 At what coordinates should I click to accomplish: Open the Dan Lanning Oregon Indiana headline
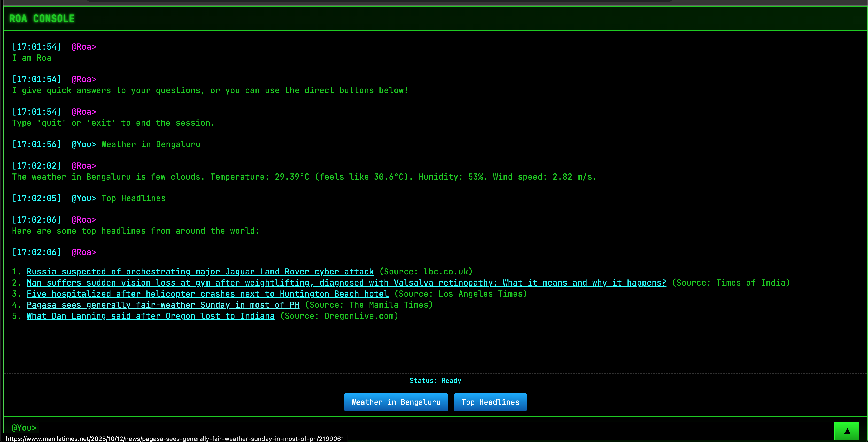151,316
